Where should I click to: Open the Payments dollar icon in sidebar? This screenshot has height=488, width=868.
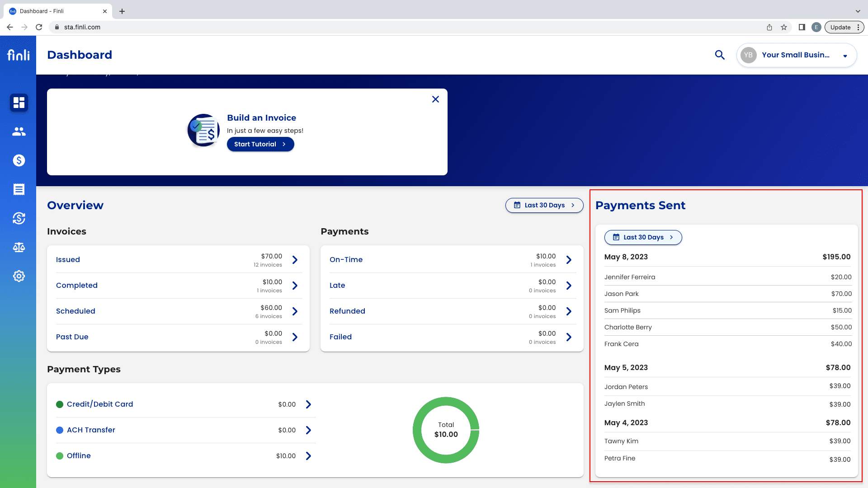pyautogui.click(x=19, y=160)
